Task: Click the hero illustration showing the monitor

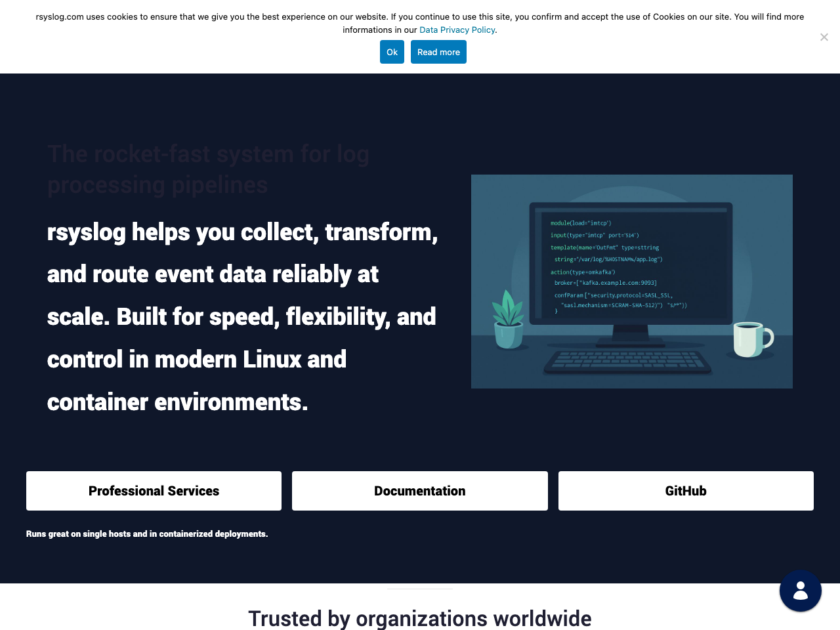Action: 631,281
